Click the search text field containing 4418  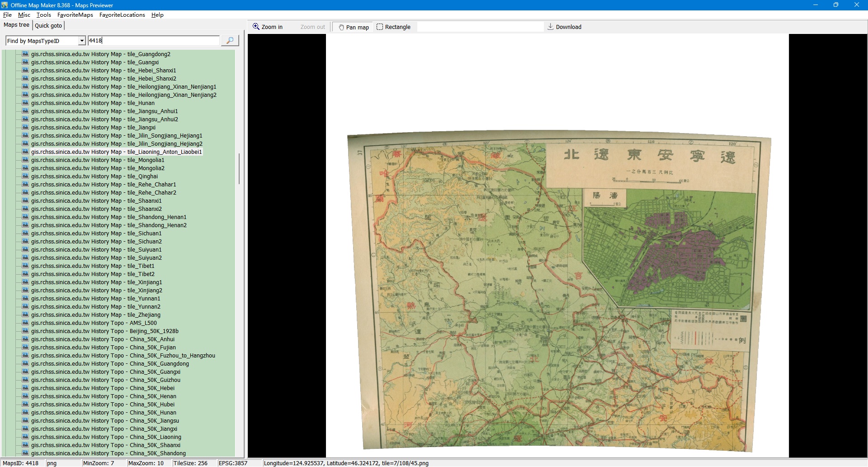(x=154, y=41)
